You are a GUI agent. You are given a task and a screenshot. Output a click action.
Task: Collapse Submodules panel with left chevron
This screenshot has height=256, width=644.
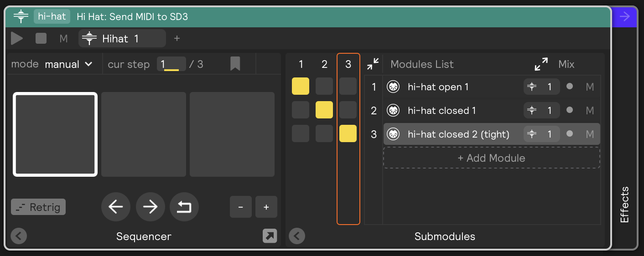[x=297, y=236]
